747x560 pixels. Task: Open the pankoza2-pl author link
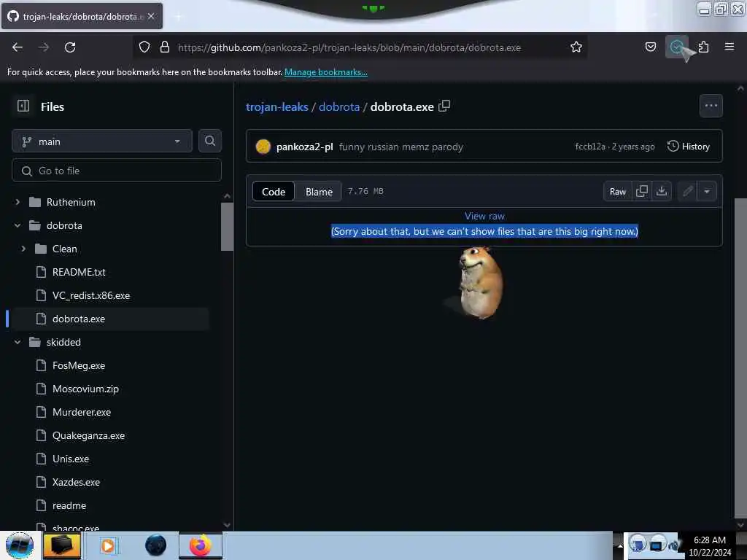(304, 147)
